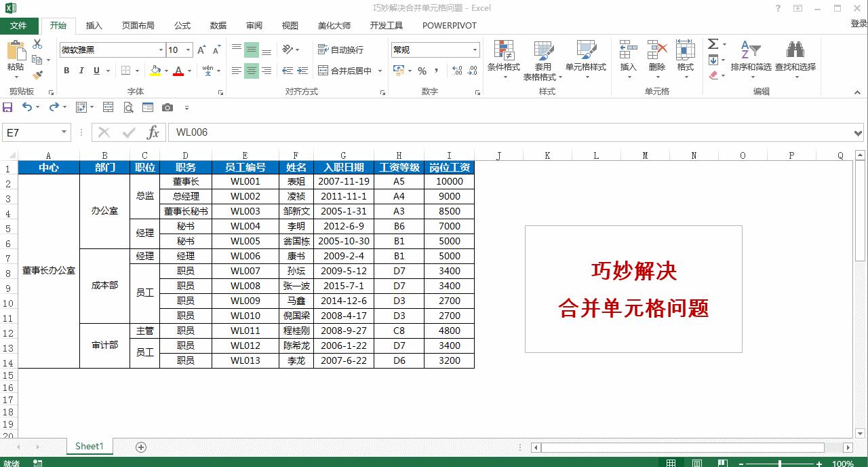This screenshot has height=467, width=868.
Task: Enable 自动换行 (Wrap Text)
Action: click(340, 50)
